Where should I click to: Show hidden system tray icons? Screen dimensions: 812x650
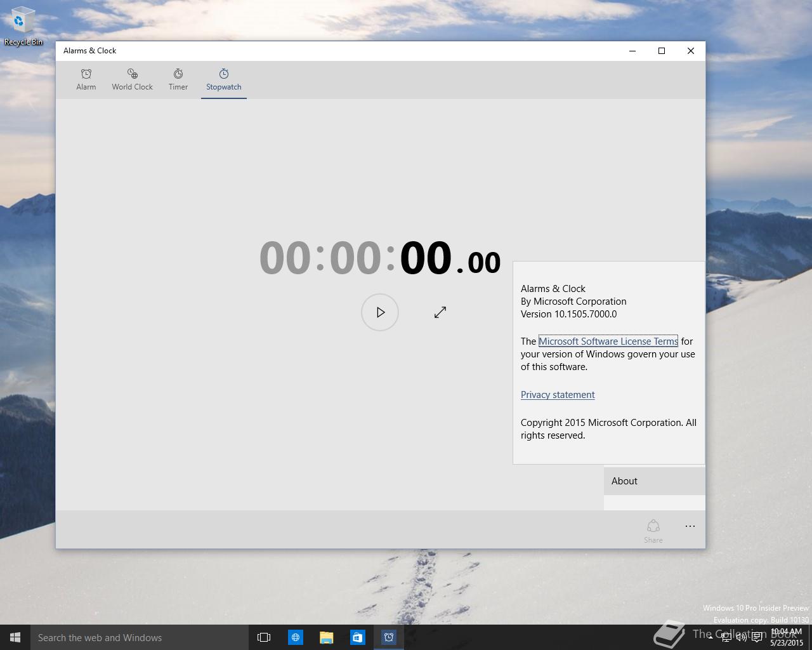click(710, 637)
